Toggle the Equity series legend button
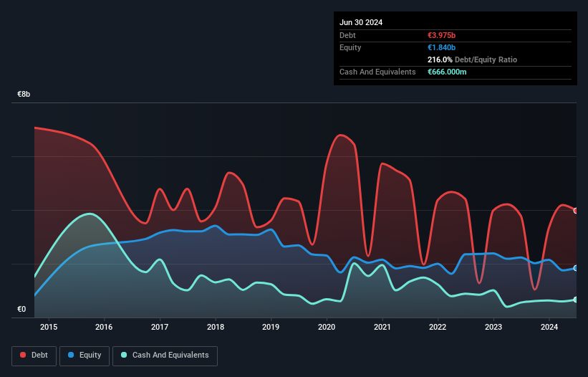The image size is (588, 377). pyautogui.click(x=85, y=355)
